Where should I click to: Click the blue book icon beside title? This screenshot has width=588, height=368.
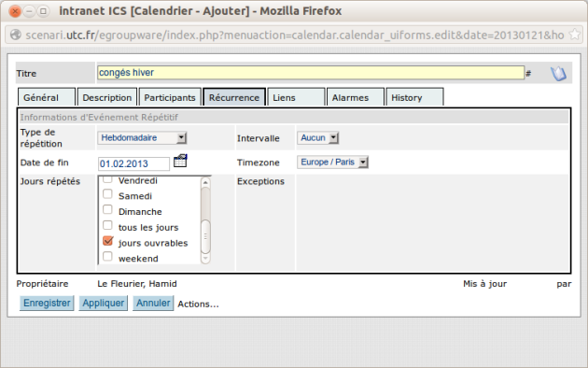[558, 74]
